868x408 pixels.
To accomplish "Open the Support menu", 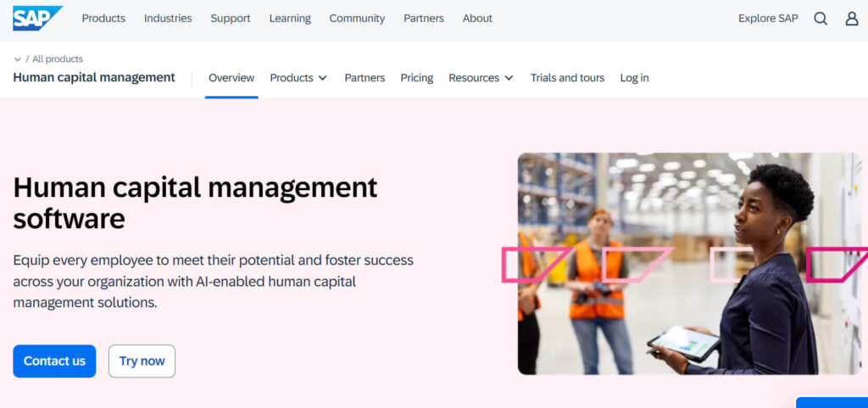I will [x=231, y=19].
